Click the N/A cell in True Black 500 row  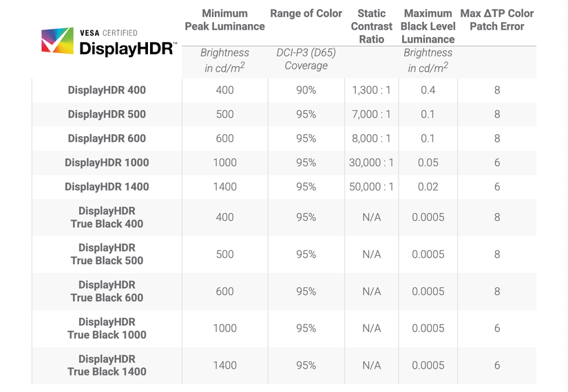click(x=372, y=254)
